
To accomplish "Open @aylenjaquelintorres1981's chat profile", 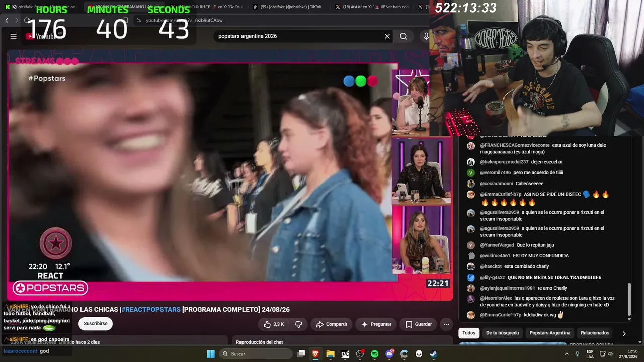I will (x=508, y=288).
